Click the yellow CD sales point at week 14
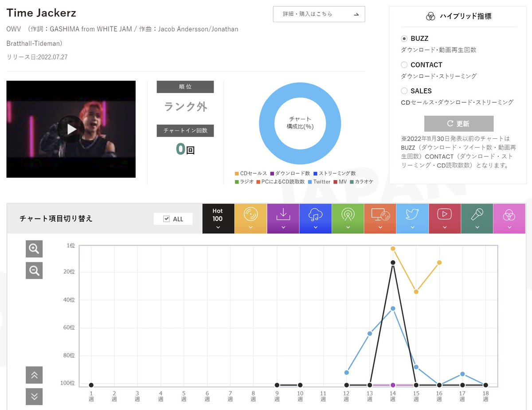The image size is (532, 410). coord(393,249)
